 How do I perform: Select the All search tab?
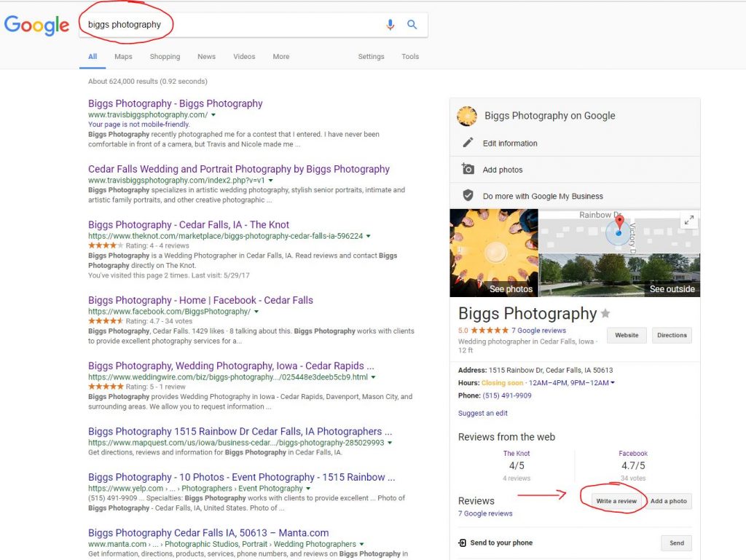[93, 57]
